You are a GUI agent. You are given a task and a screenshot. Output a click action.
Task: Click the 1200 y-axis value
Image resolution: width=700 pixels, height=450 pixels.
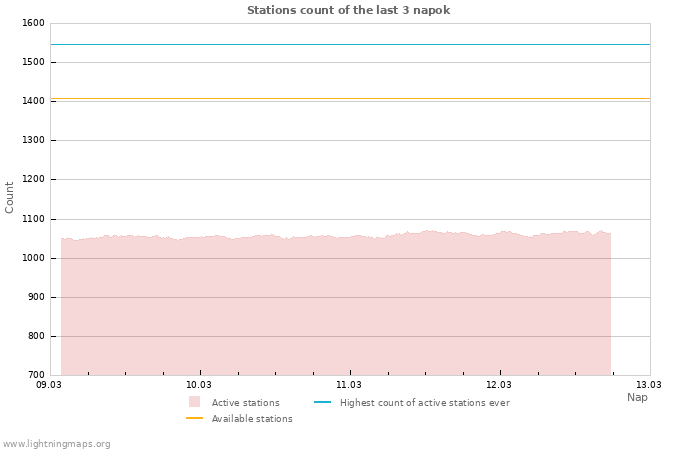[x=33, y=179]
